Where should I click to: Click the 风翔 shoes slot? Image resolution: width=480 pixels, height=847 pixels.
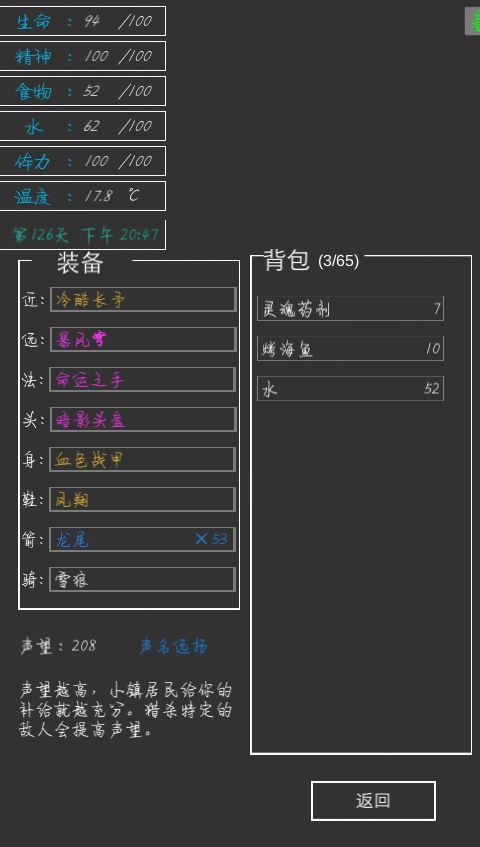[143, 499]
